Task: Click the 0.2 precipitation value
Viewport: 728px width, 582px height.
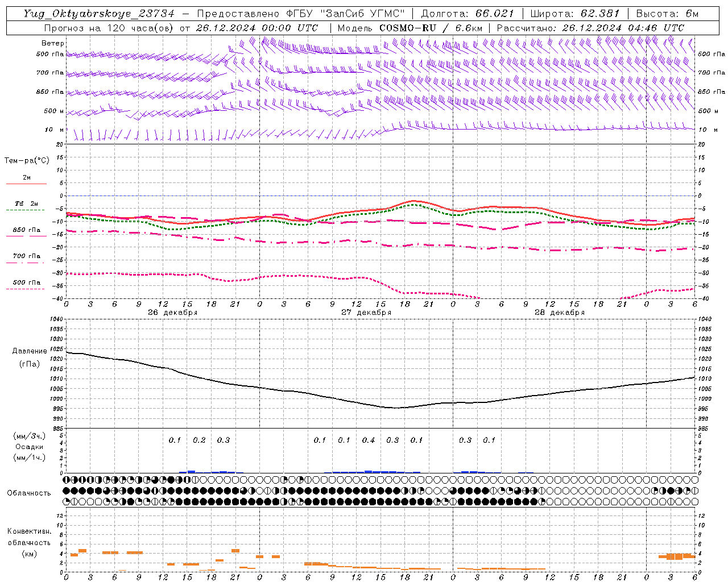Action: click(x=199, y=440)
